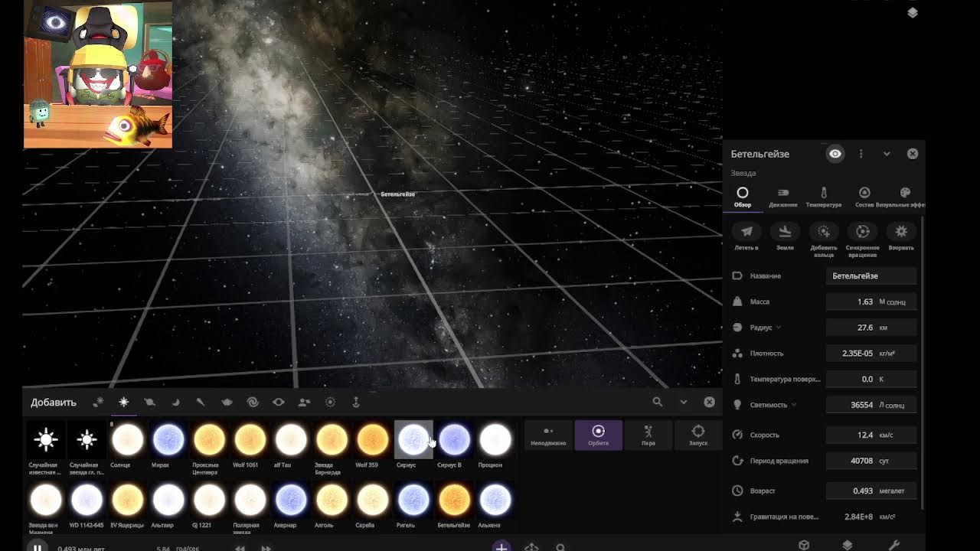This screenshot has height=551, width=980.
Task: Open settings wrench icon at bottom right
Action: tap(893, 545)
